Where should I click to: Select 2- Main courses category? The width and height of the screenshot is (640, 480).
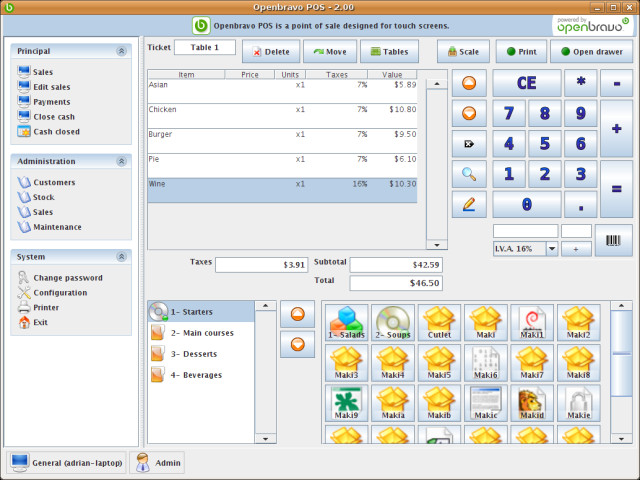click(201, 333)
